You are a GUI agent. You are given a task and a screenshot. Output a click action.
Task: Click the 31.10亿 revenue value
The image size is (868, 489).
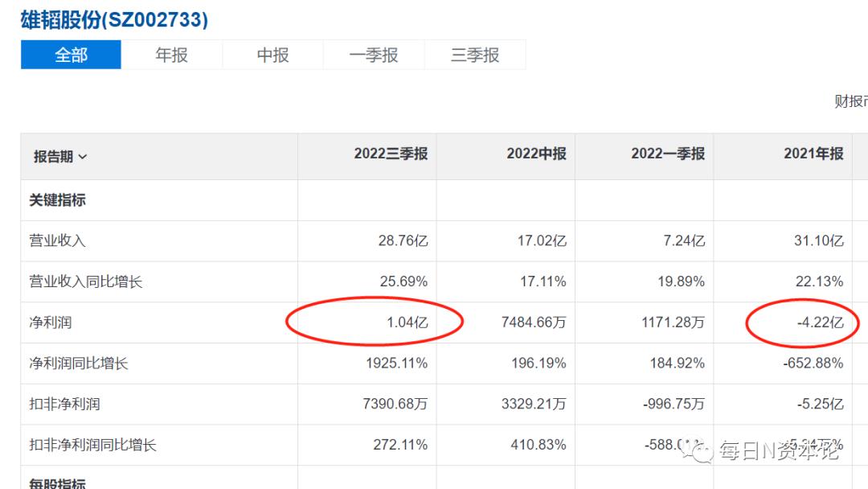coord(819,241)
